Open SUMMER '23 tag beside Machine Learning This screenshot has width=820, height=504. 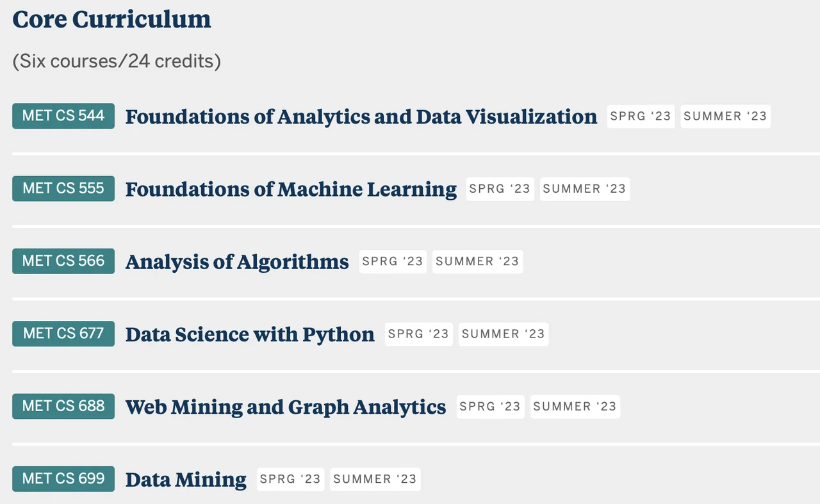(584, 189)
